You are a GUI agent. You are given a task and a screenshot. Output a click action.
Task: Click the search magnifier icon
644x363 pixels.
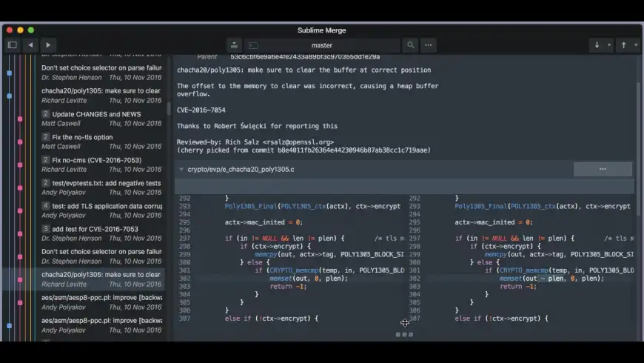[x=410, y=45]
